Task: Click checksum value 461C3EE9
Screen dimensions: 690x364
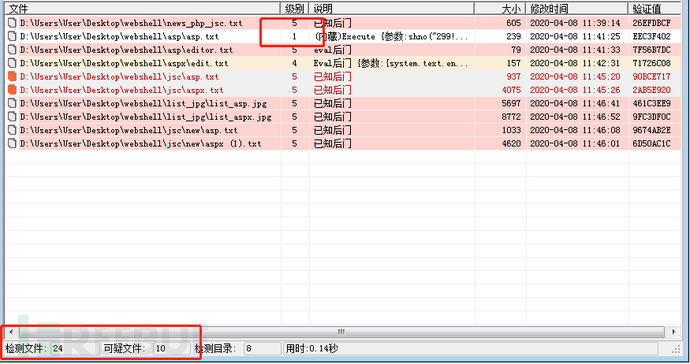Action: tap(652, 103)
